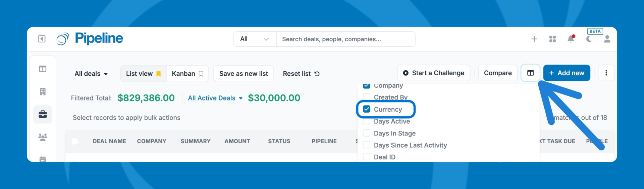Expand the All Active Deals filter
Screen dimensions: 644x189
tap(215, 98)
